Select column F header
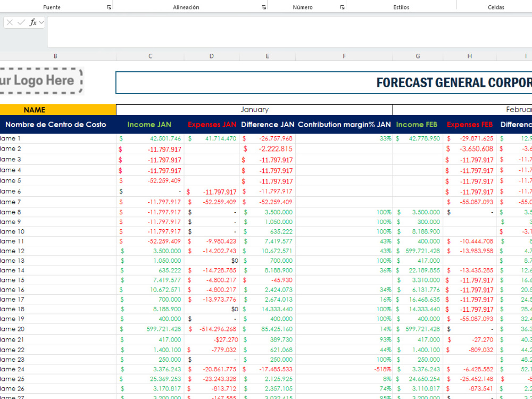 [x=344, y=56]
